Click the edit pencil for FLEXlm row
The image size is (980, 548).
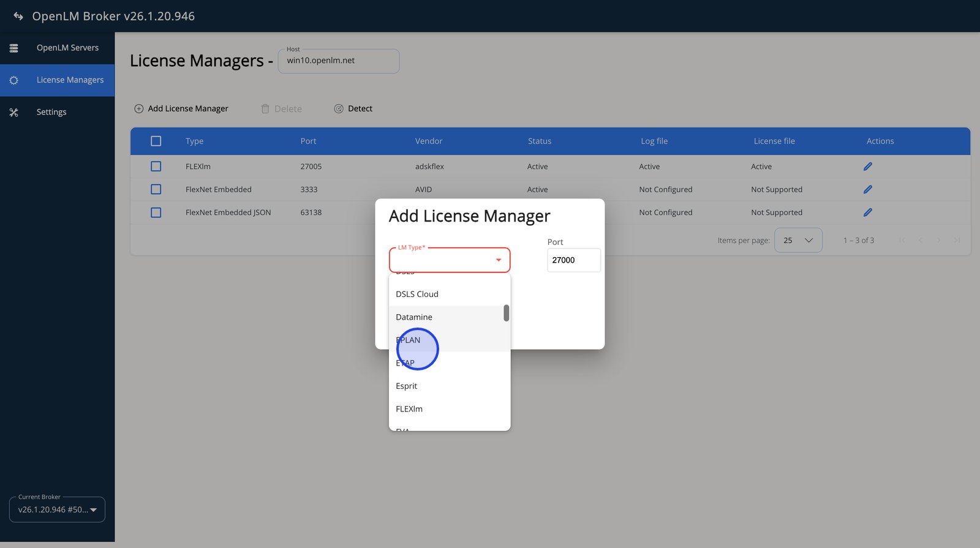point(867,167)
